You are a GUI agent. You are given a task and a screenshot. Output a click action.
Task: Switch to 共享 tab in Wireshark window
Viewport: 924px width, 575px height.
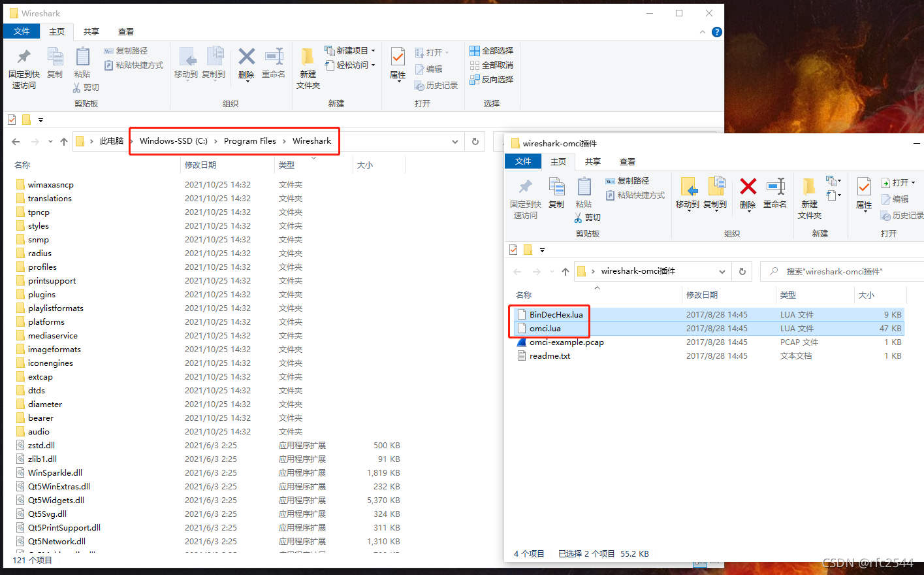91,31
